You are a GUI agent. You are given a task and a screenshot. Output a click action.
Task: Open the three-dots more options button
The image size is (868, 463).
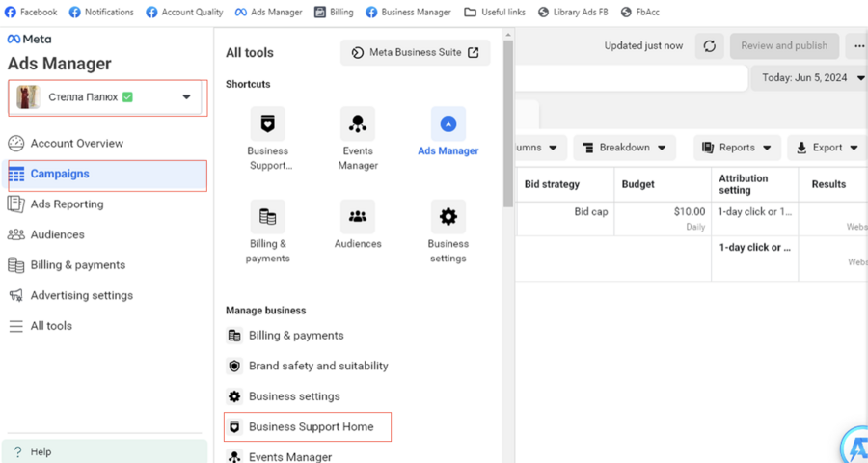858,46
